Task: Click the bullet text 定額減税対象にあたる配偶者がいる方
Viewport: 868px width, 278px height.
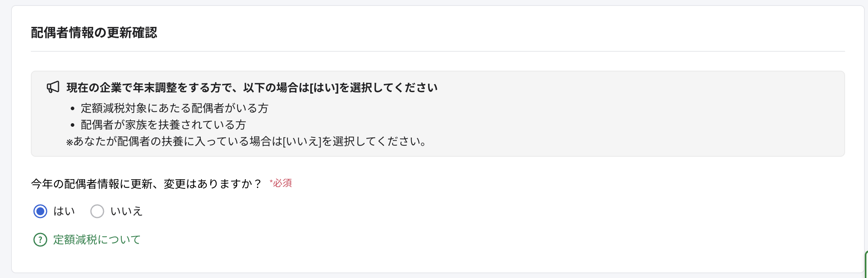Action: (175, 108)
